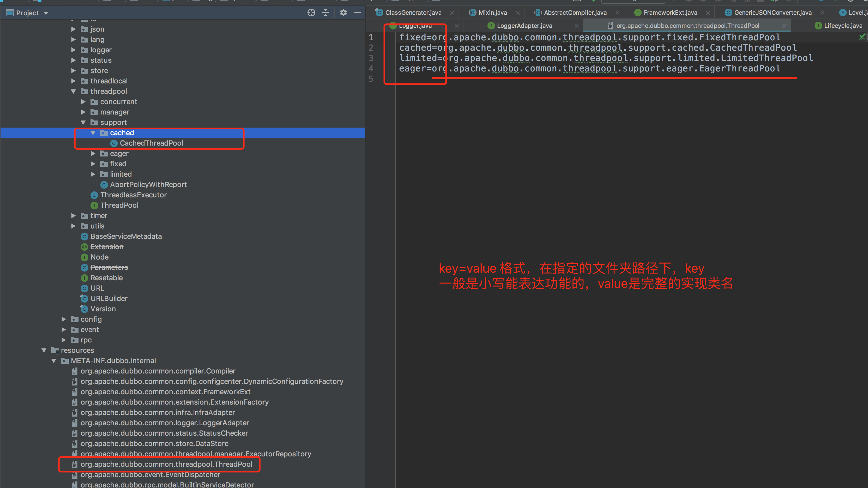The width and height of the screenshot is (868, 488).
Task: Expand the config folder
Action: tap(64, 319)
